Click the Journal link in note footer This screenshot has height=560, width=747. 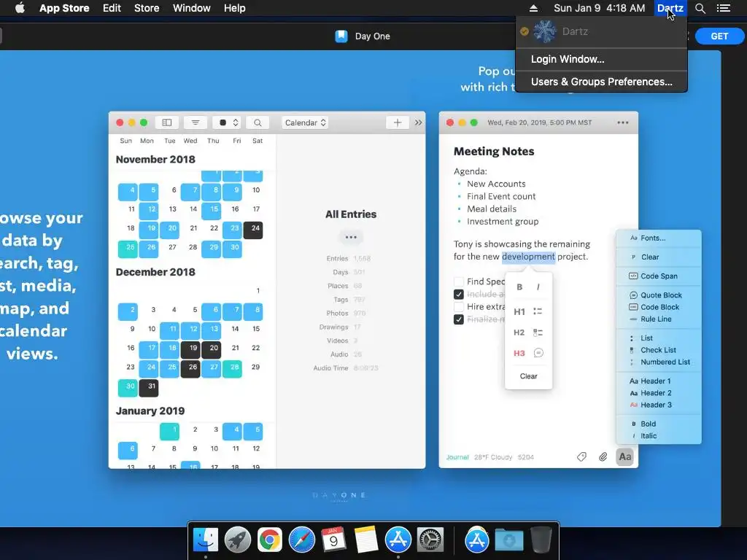pos(457,457)
